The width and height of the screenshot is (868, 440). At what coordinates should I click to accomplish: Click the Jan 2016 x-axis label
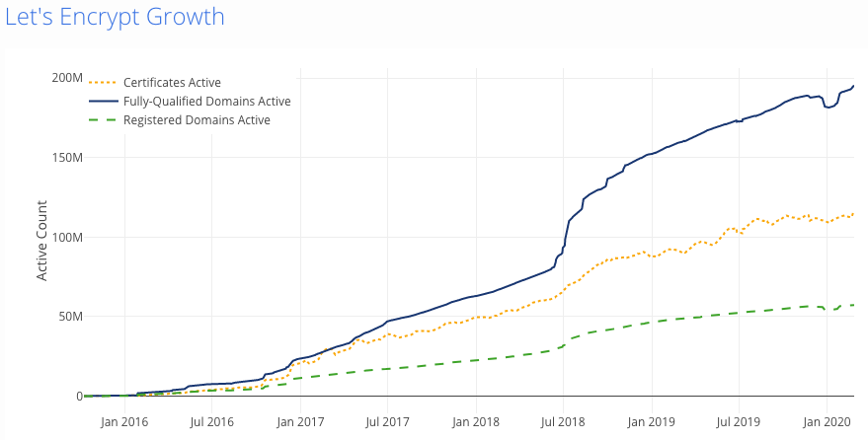tap(124, 422)
